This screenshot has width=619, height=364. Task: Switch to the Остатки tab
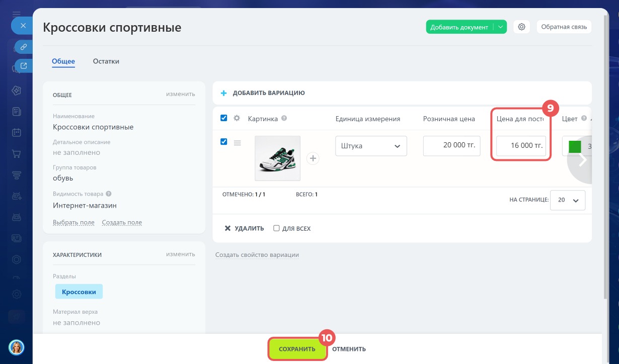[x=106, y=61]
